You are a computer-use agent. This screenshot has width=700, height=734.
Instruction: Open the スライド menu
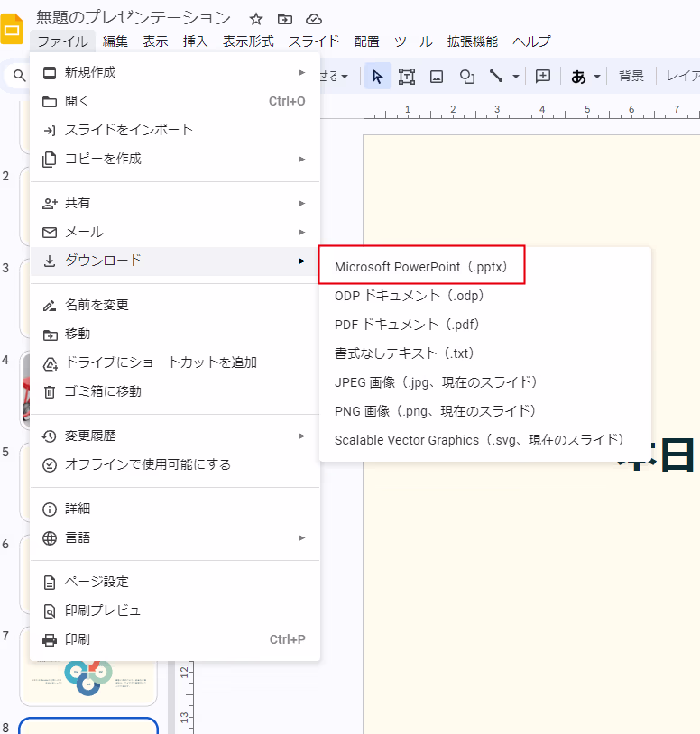click(314, 41)
